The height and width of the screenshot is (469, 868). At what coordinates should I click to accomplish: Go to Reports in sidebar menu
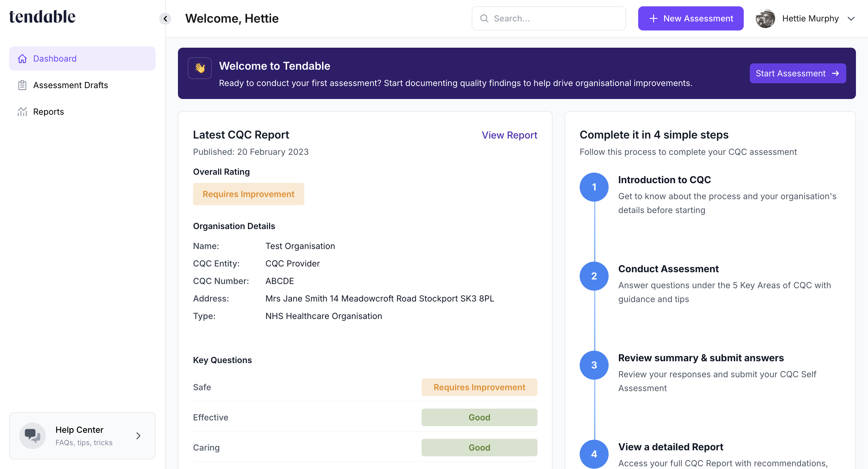tap(49, 112)
